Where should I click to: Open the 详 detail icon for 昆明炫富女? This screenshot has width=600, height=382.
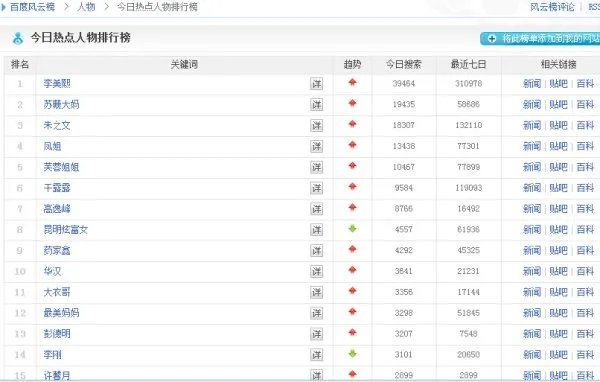click(x=316, y=230)
